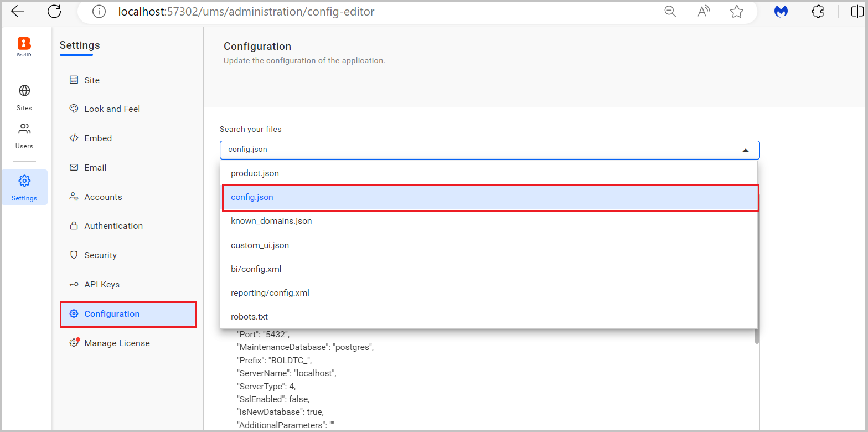Open the read aloud icon

(x=704, y=12)
